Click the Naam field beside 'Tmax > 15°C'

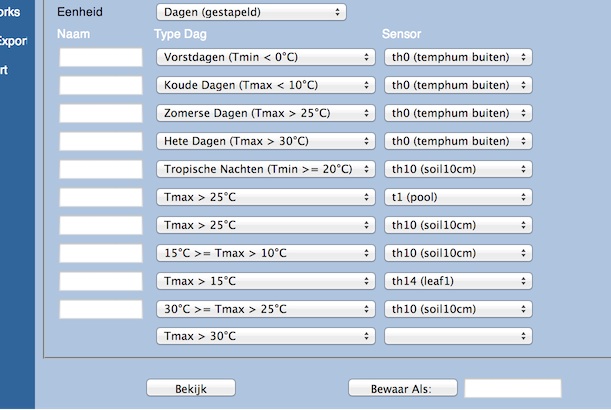pyautogui.click(x=101, y=281)
